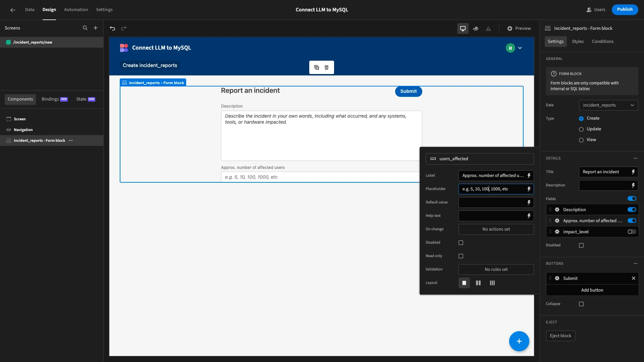Open Default value binding lightning icon
The image size is (644, 362).
[x=529, y=202]
